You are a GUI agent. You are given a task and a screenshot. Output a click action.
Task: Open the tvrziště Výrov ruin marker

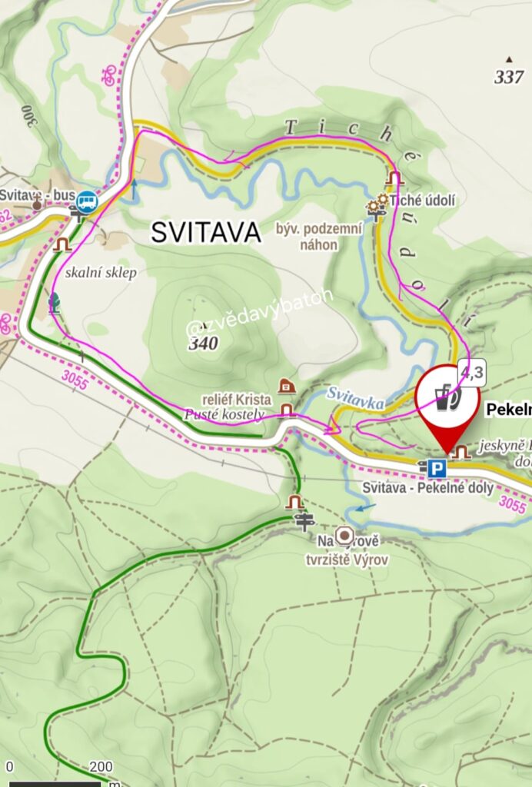click(x=344, y=536)
